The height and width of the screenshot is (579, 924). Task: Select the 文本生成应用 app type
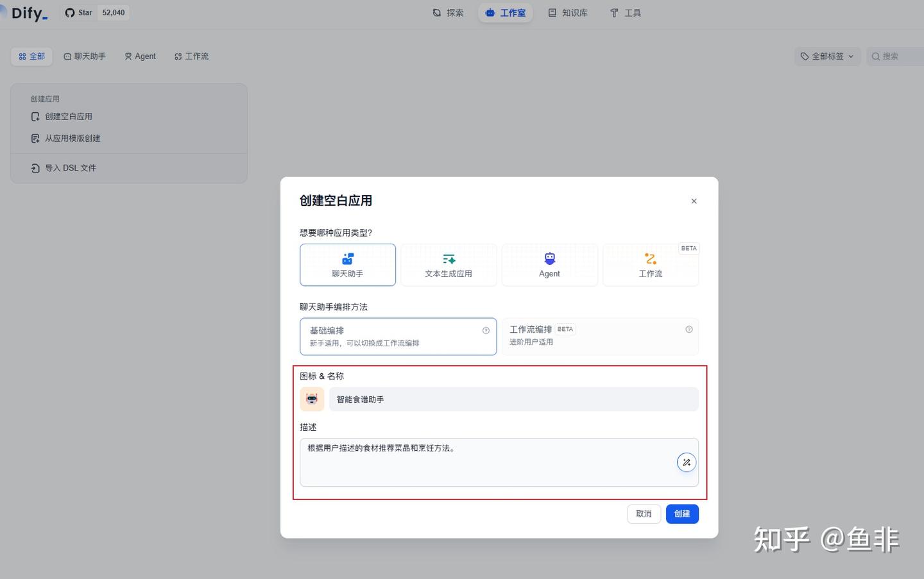(449, 264)
